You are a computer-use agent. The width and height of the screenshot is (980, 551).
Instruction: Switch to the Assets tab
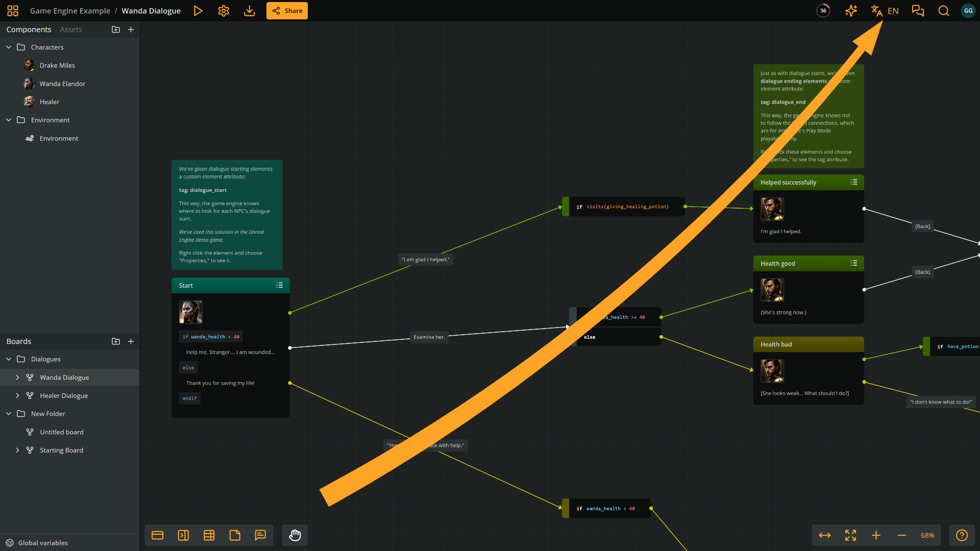71,30
